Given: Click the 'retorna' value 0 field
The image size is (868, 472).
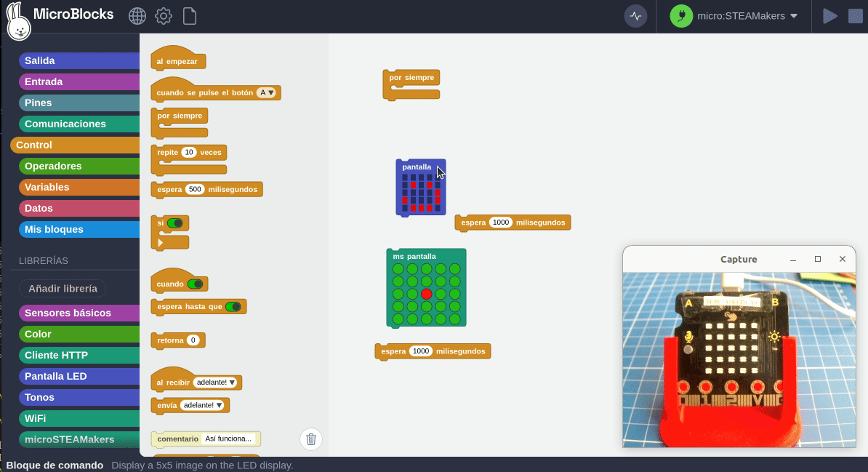Looking at the screenshot, I should 193,340.
